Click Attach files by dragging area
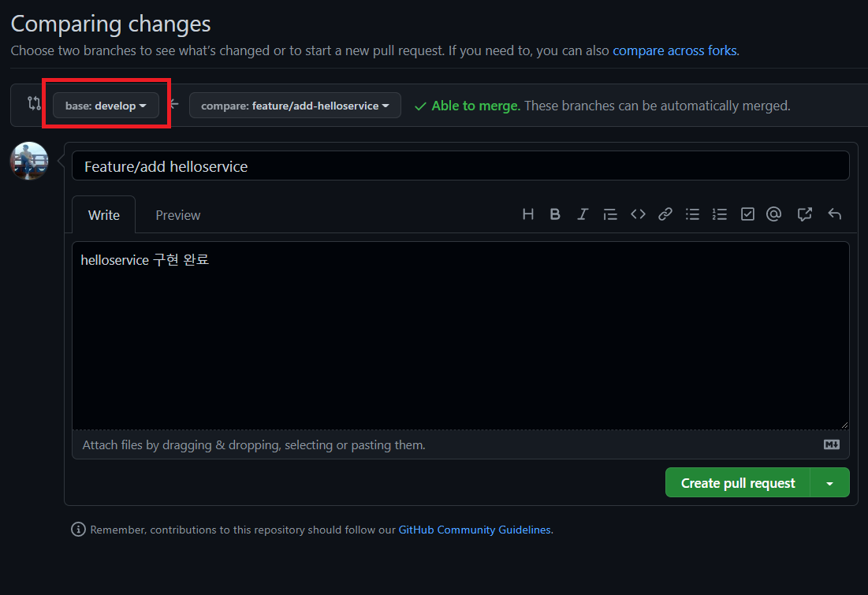This screenshot has height=595, width=868. click(x=460, y=444)
